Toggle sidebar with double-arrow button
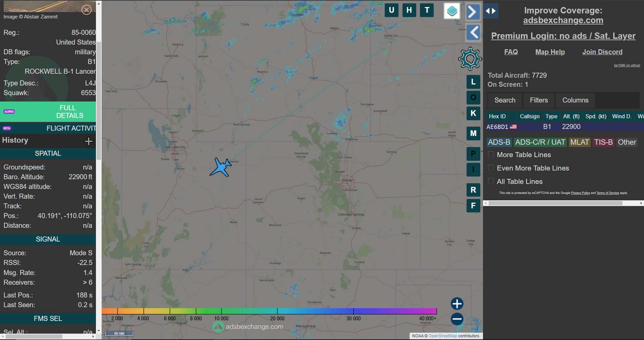The width and height of the screenshot is (644, 340). pos(491,11)
